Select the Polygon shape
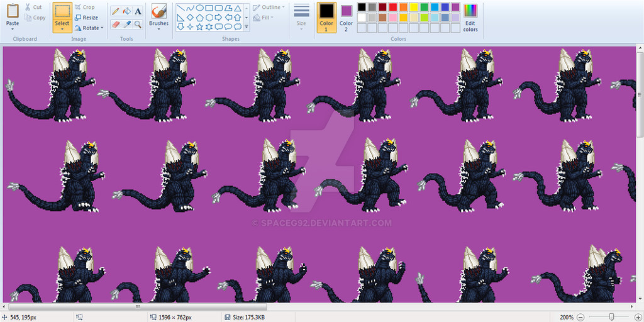 pyautogui.click(x=228, y=8)
